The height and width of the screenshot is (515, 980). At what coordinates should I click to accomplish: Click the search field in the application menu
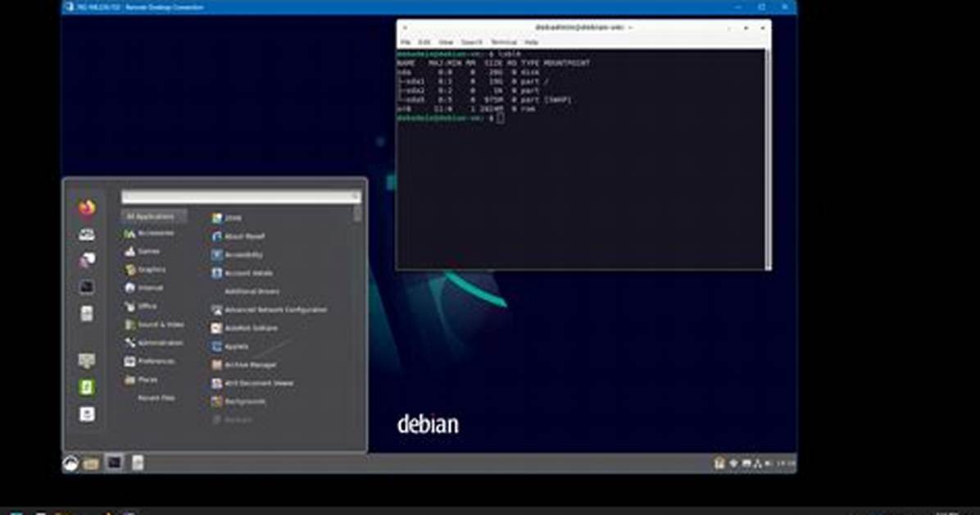(x=241, y=197)
